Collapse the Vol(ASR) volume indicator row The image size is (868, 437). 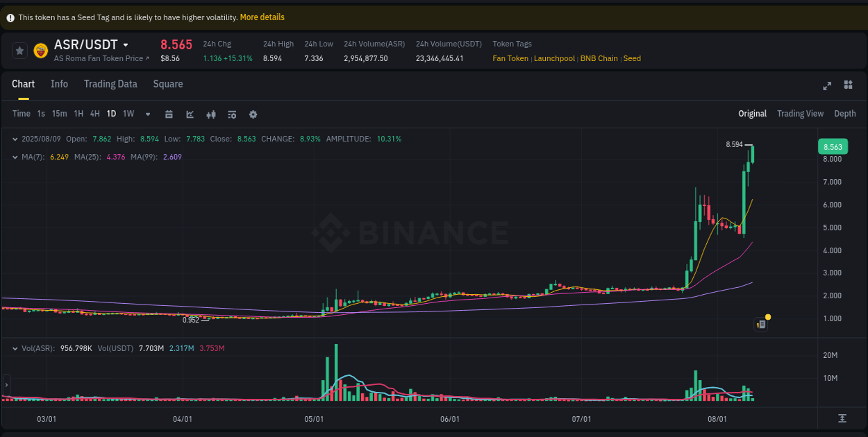click(15, 350)
